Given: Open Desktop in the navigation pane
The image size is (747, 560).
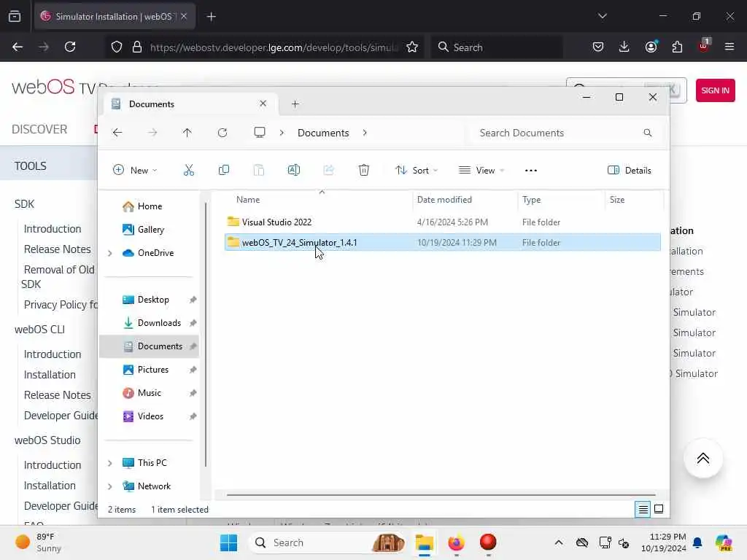Looking at the screenshot, I should tap(153, 300).
